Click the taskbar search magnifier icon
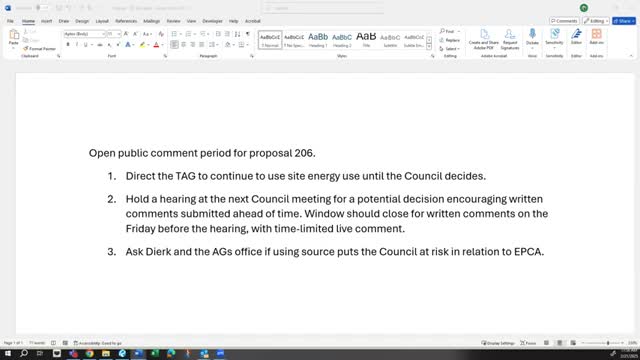This screenshot has height=360, width=640. click(24, 353)
